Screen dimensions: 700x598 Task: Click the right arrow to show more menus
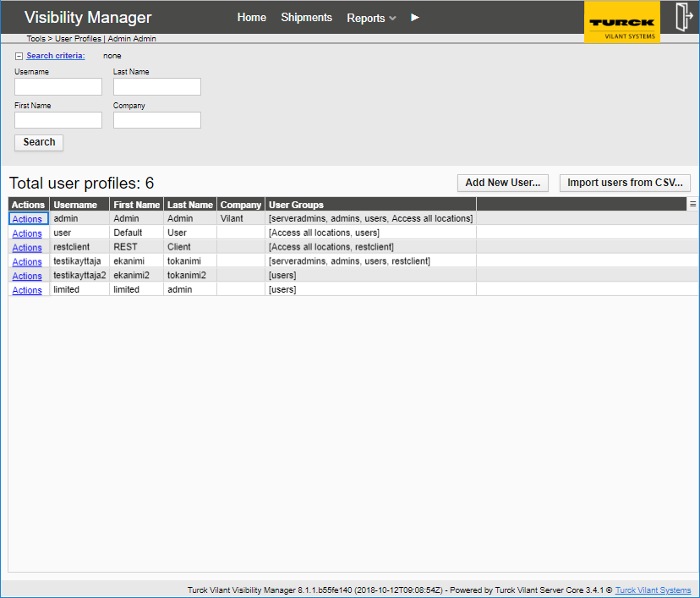[x=415, y=18]
